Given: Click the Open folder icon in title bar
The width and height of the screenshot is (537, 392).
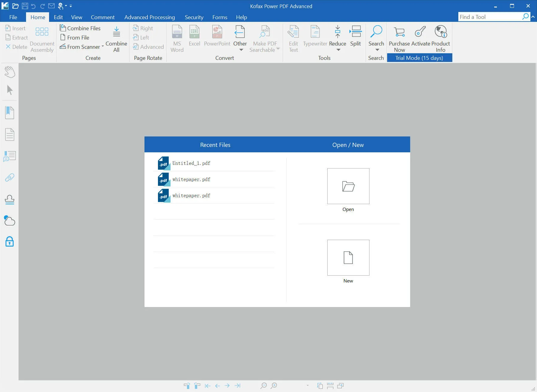Looking at the screenshot, I should pos(16,6).
